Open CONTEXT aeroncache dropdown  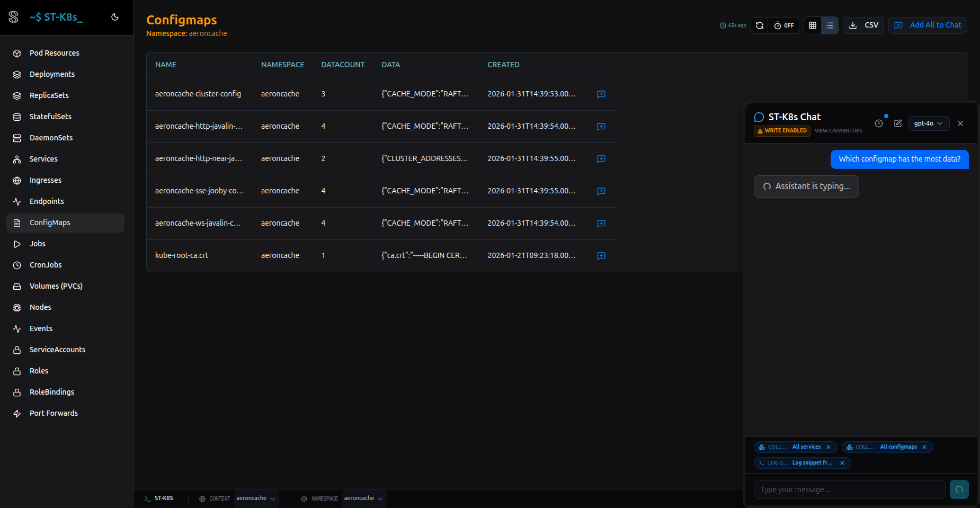pos(256,498)
